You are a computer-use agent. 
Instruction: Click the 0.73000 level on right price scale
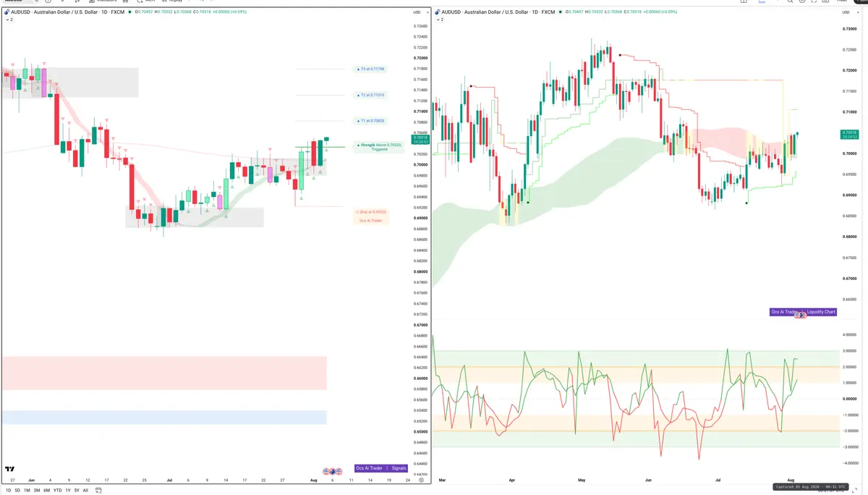point(850,29)
